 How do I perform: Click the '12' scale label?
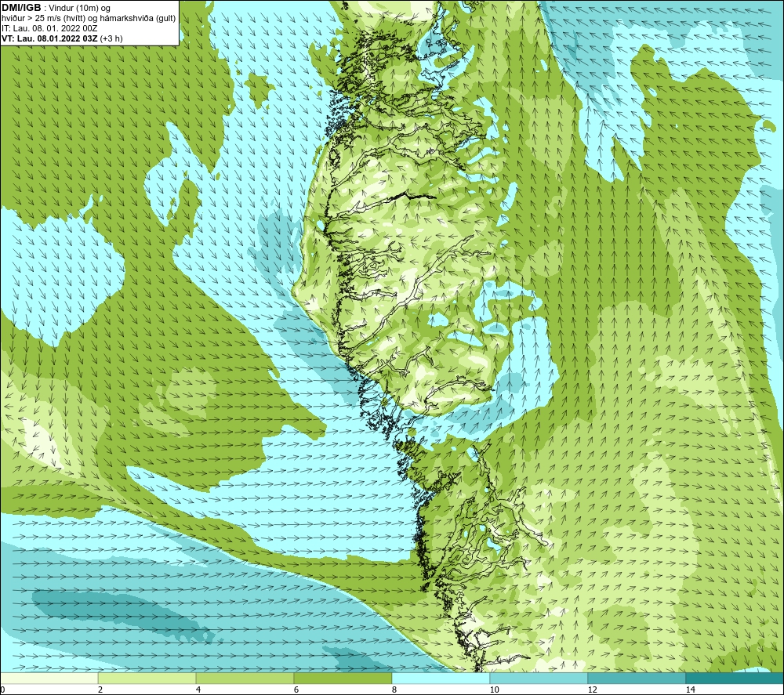(x=592, y=690)
